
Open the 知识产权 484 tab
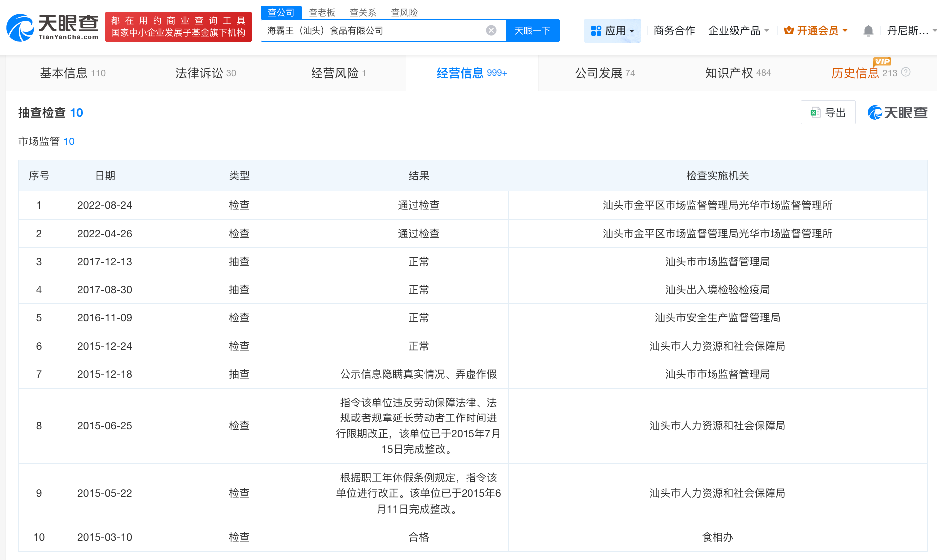point(738,73)
